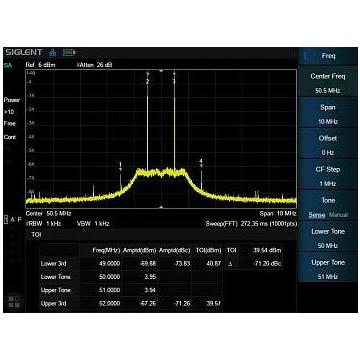
Task: Click the Freq(MHz) column header
Action: tap(106, 250)
